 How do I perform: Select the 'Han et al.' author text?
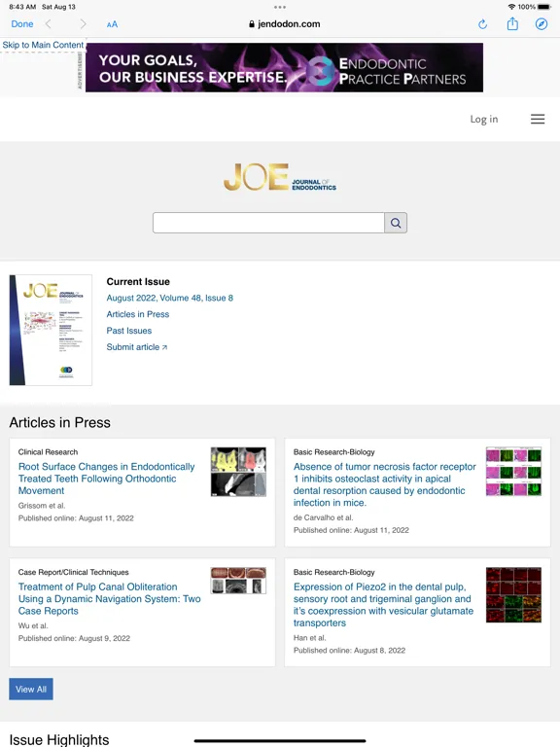coord(310,637)
